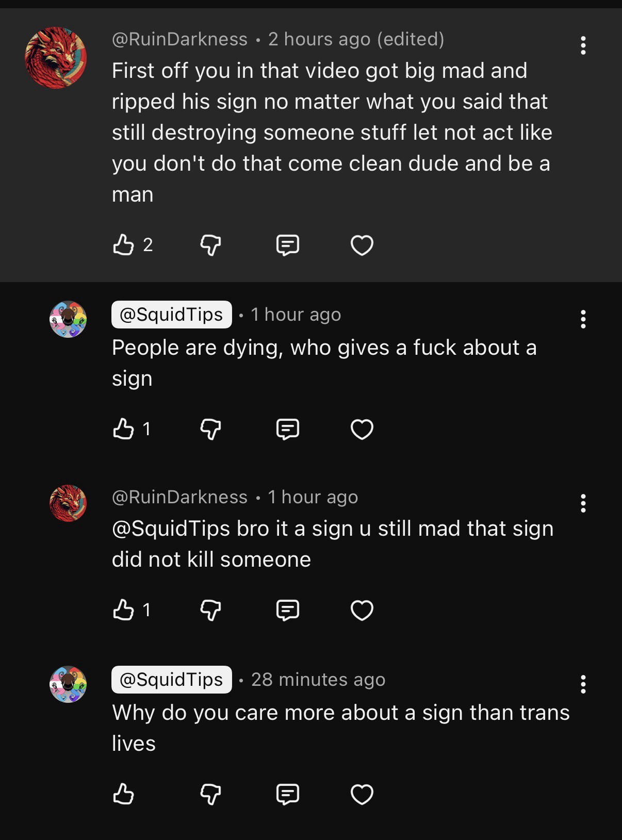Dislike the top comment about ripped sign
Viewport: 622px width, 840px height.
click(210, 245)
